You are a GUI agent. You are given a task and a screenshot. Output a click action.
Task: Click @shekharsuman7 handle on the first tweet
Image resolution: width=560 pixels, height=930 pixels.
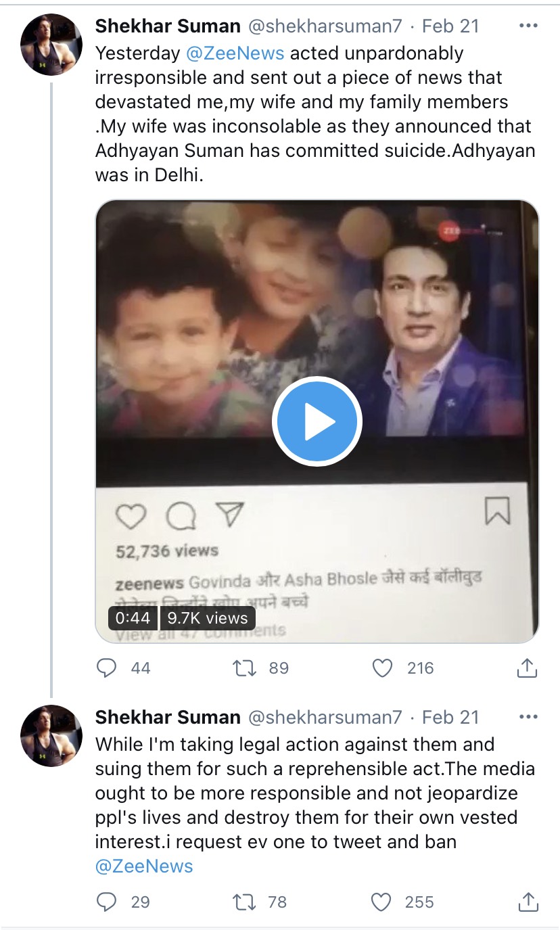[x=326, y=26]
